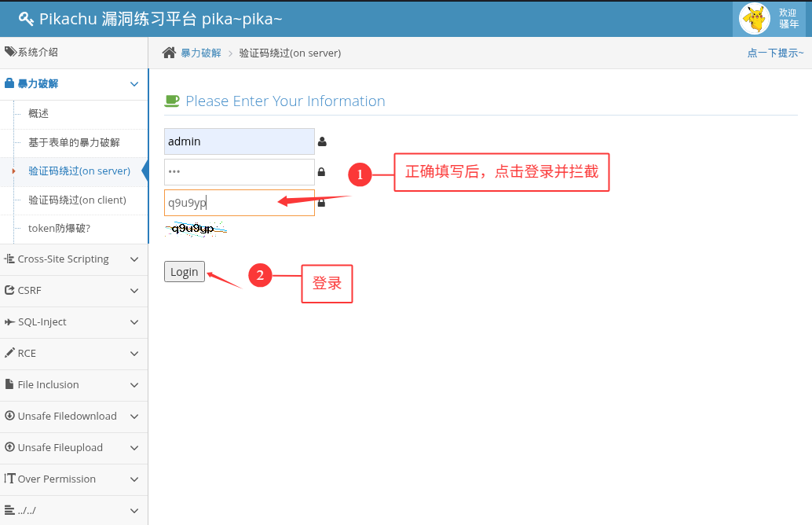812x525 pixels.
Task: Click the username field containing admin
Action: click(x=240, y=141)
